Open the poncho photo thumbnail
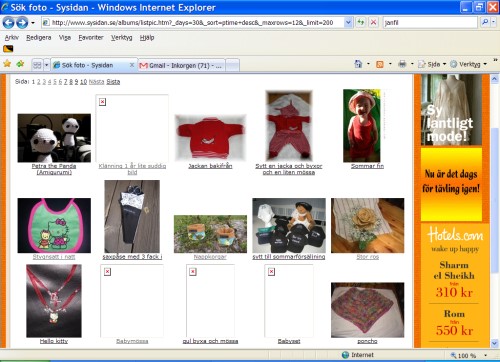Screen dimensions: 500x362 click(x=367, y=310)
